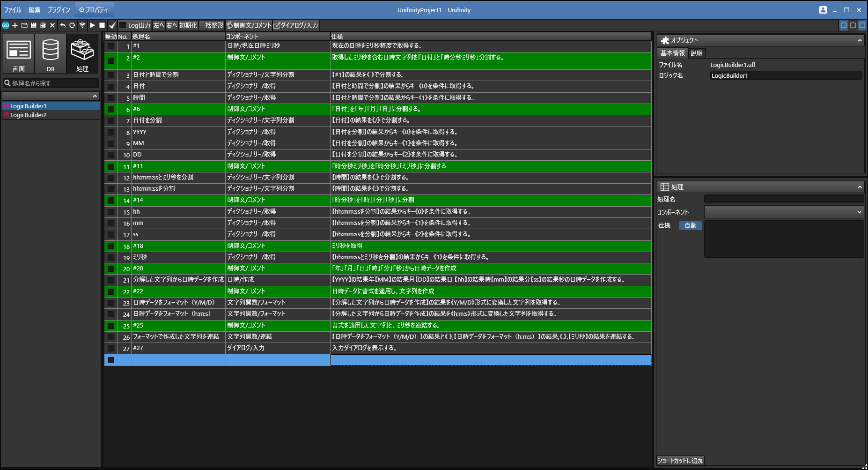Collapse the オブジェクト panel
This screenshot has width=868, height=470.
click(860, 41)
